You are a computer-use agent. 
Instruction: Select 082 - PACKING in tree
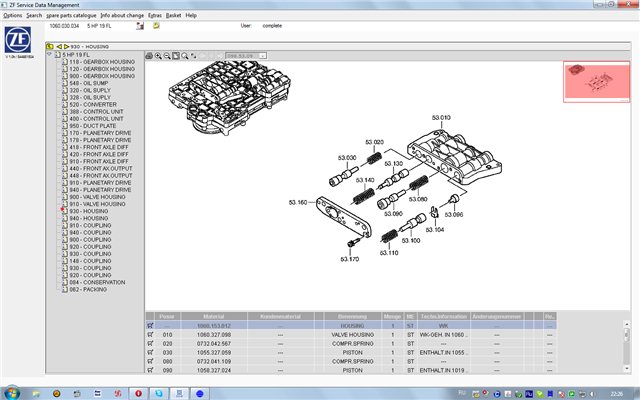(88, 289)
